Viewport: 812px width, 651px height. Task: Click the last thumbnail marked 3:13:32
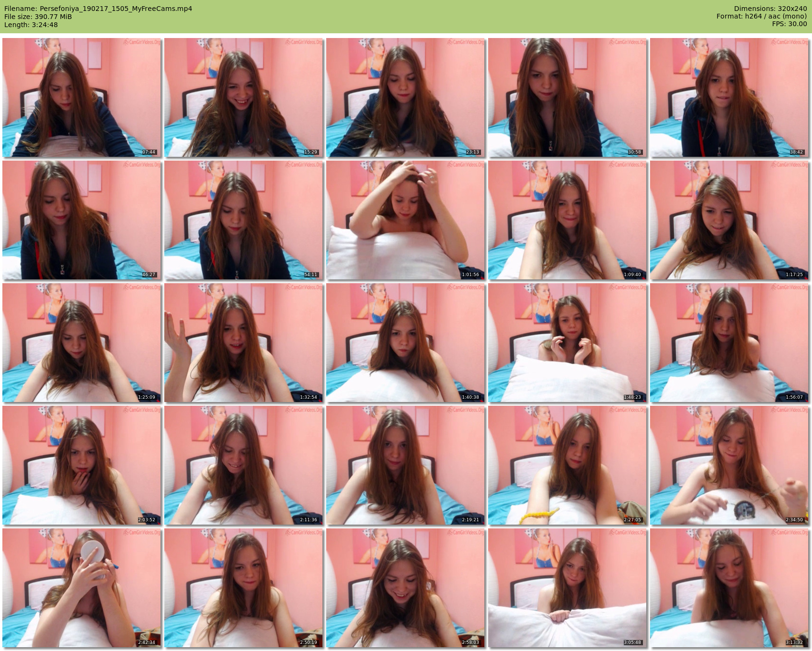tap(729, 588)
